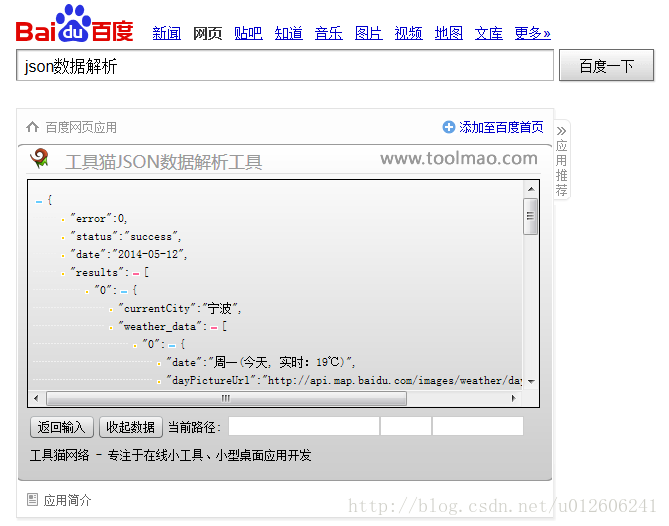Expand 更多» more categories
This screenshot has width=669, height=526.
point(532,33)
